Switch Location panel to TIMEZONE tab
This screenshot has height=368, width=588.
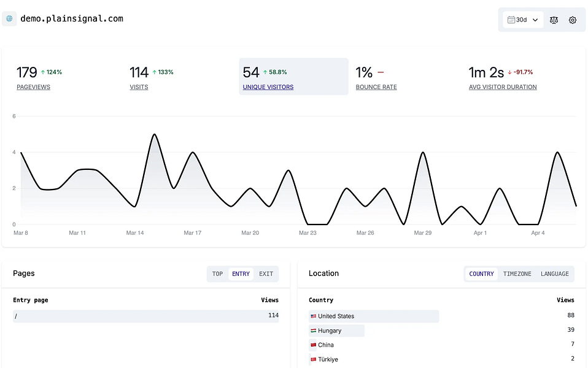[x=517, y=274]
